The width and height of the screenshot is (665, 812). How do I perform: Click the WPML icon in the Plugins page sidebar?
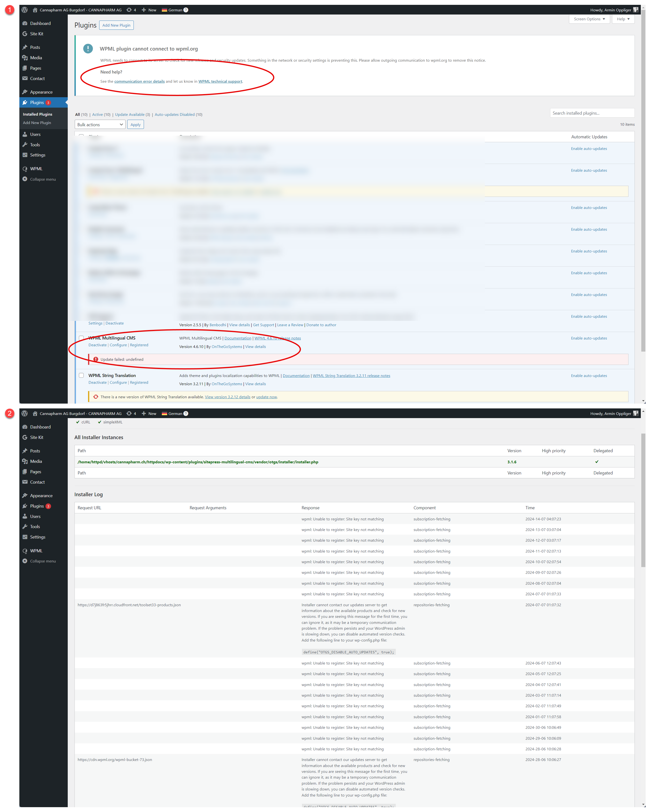pyautogui.click(x=25, y=169)
